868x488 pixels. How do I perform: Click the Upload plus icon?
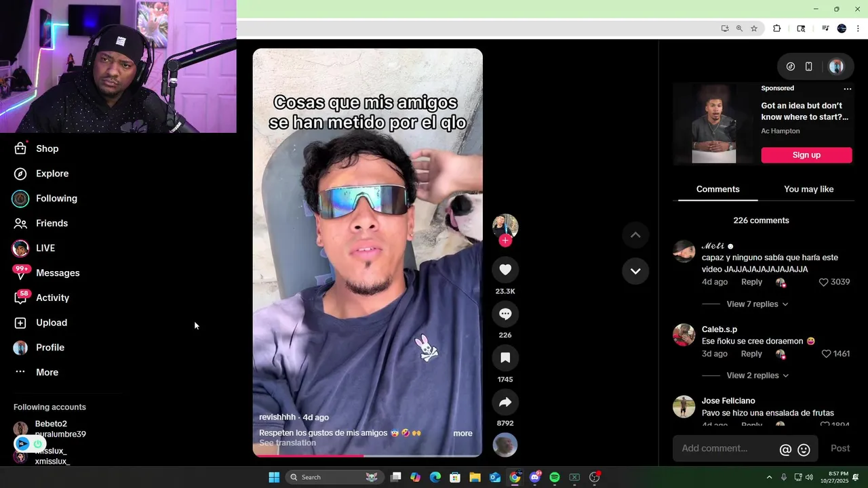pos(20,323)
